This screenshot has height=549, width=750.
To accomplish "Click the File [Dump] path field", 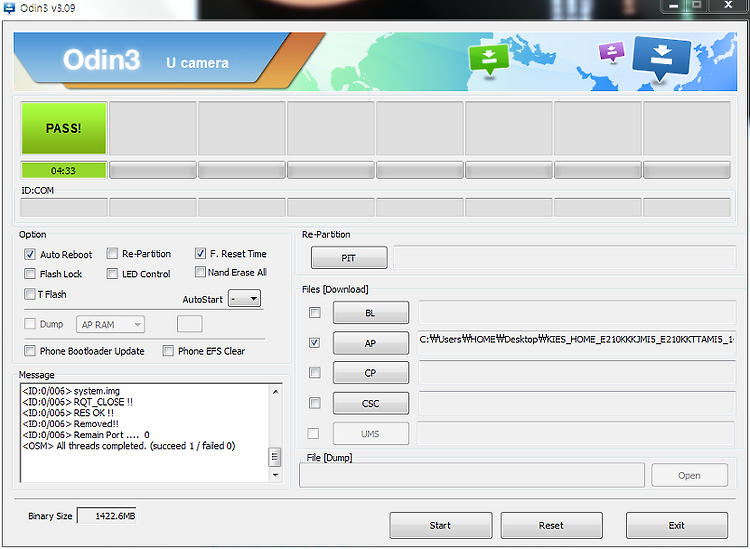I will pyautogui.click(x=472, y=475).
